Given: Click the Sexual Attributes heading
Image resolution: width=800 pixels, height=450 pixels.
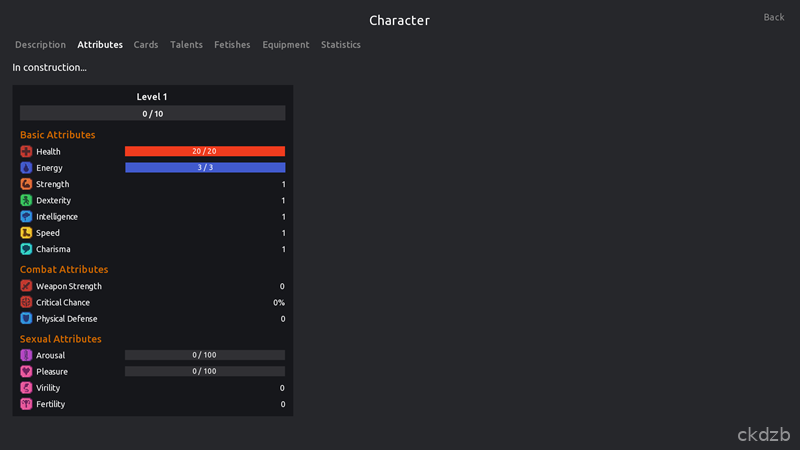Looking at the screenshot, I should click(x=61, y=339).
